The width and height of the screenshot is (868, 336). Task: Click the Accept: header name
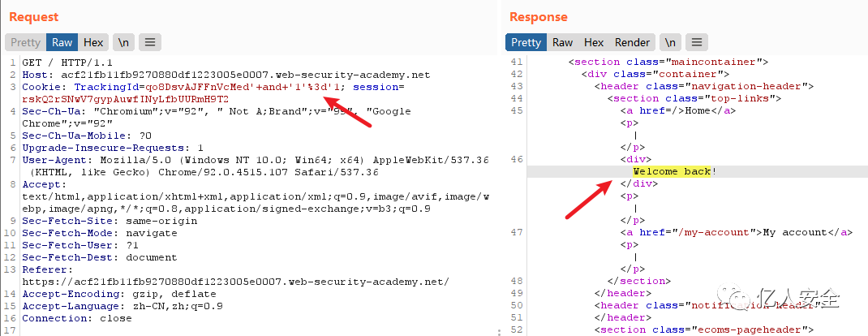(x=45, y=184)
